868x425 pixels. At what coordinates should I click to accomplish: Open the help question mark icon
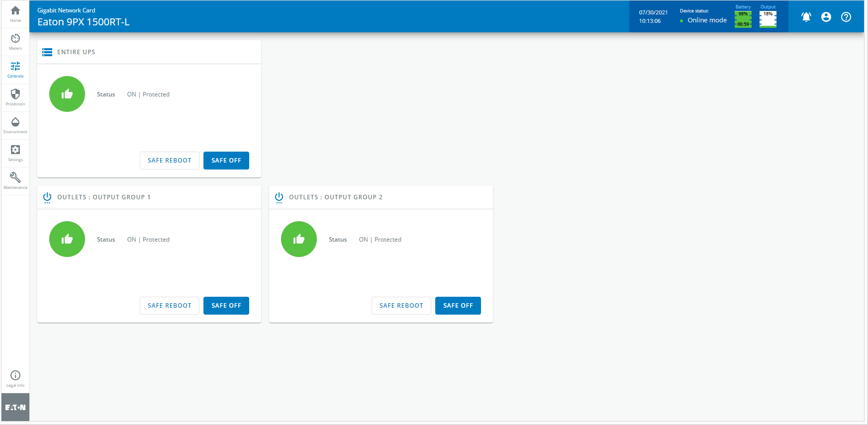coord(846,17)
